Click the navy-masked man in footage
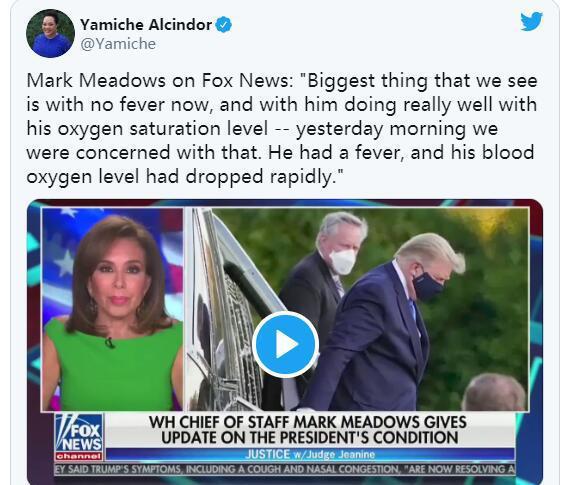The image size is (569, 485). coord(385,323)
